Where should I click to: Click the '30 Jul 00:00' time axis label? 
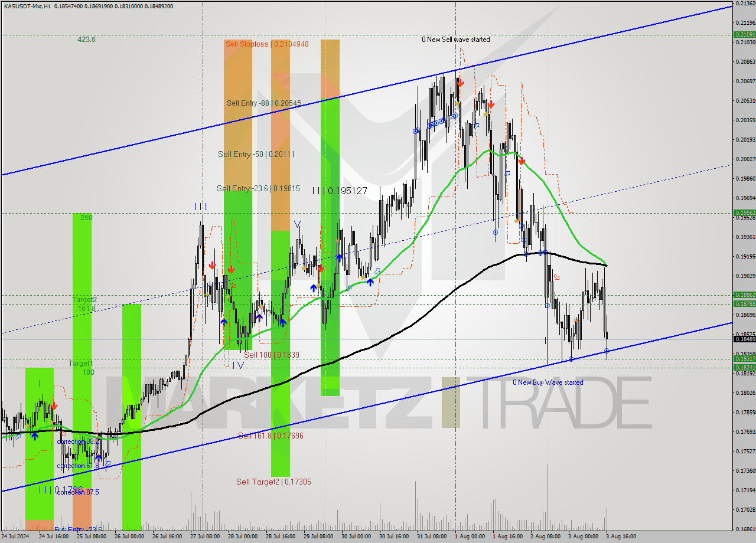tap(356, 537)
